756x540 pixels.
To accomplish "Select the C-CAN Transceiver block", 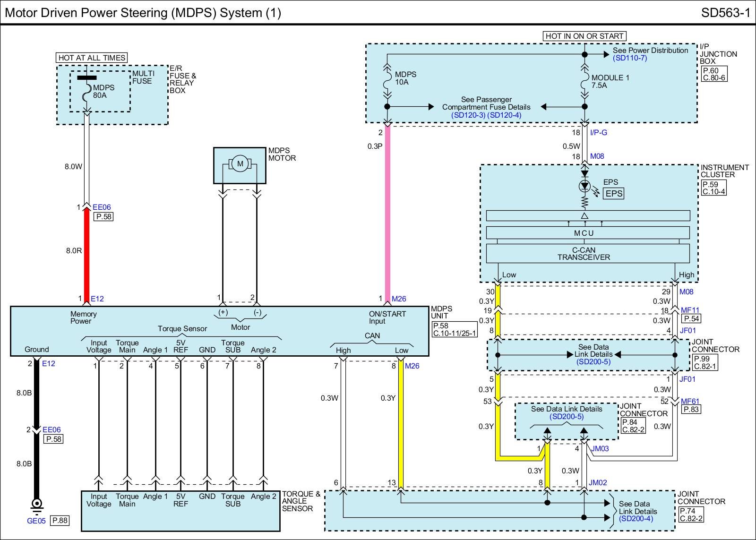I will point(587,254).
